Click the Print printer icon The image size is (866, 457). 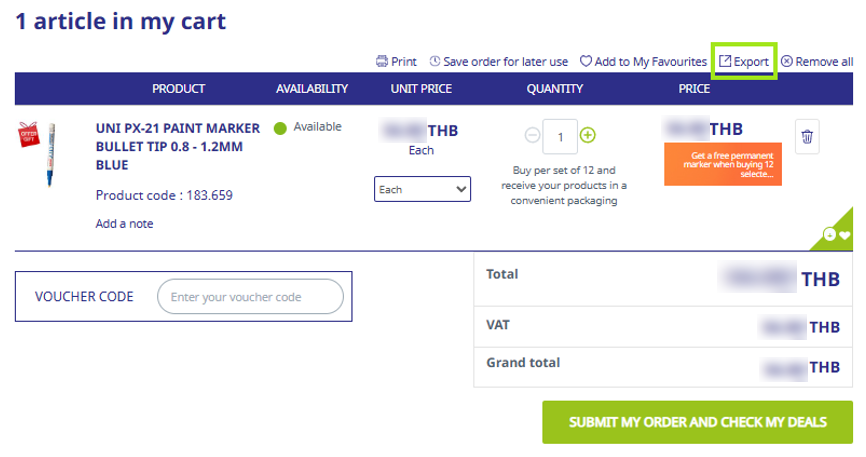(x=381, y=61)
